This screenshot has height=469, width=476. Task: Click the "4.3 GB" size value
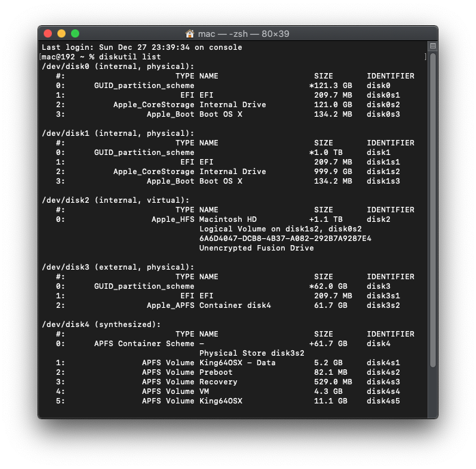pyautogui.click(x=328, y=391)
